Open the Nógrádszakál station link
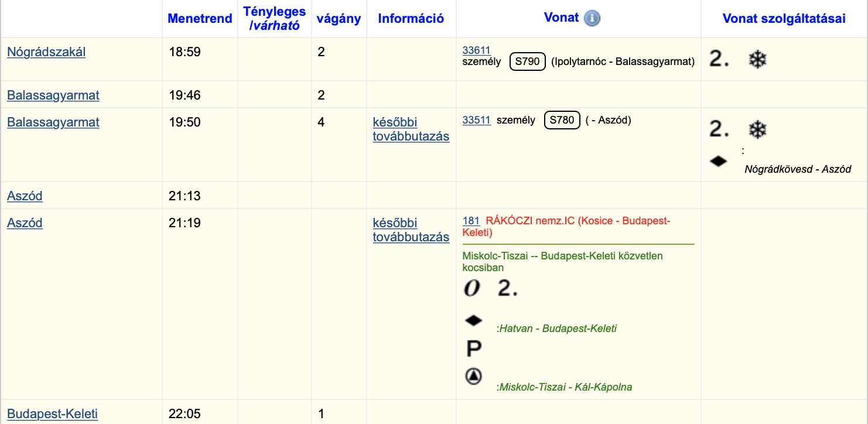The width and height of the screenshot is (868, 424). click(46, 52)
